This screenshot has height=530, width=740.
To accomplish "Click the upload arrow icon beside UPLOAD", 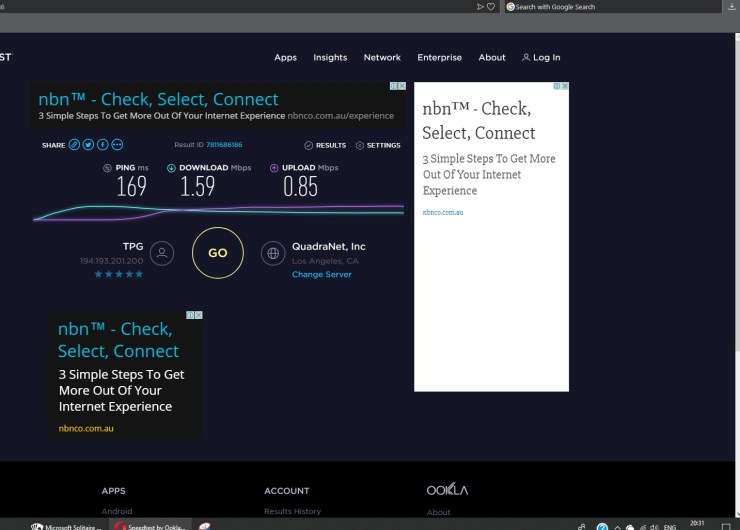I will coord(274,168).
